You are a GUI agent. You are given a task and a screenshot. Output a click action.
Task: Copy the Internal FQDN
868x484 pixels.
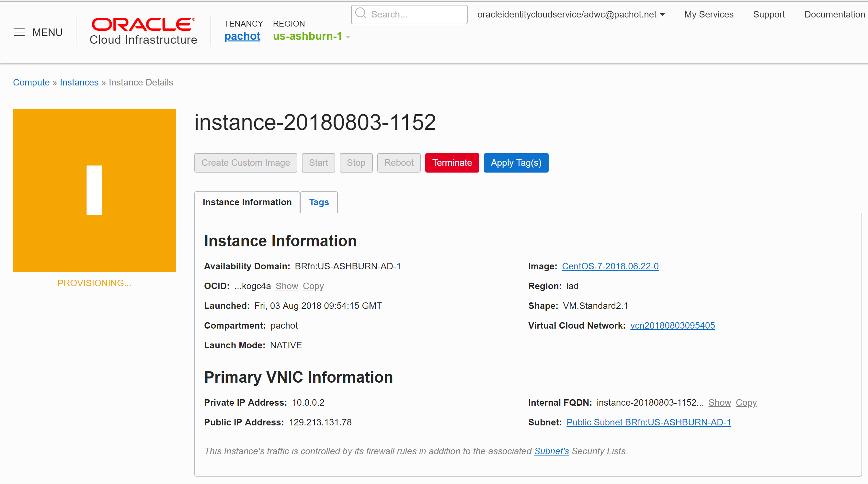tap(746, 403)
